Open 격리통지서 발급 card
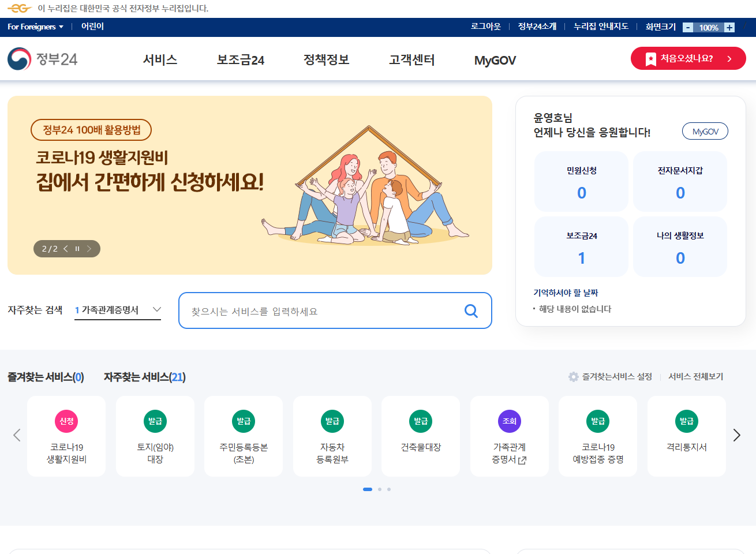 point(687,436)
